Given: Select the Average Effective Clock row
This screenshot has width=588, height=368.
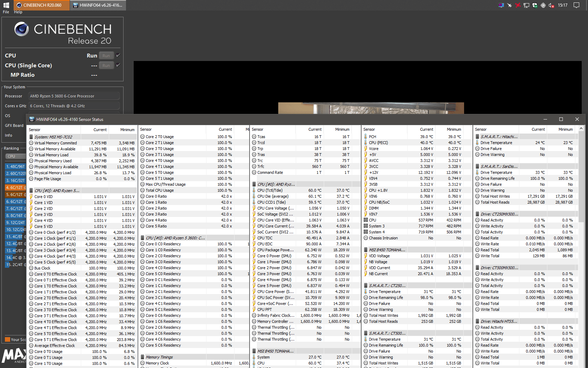Looking at the screenshot, I should (82, 346).
